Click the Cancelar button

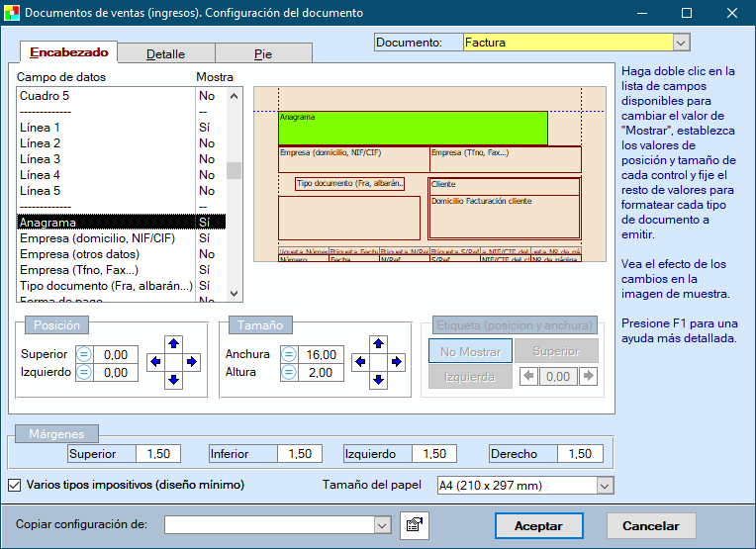pyautogui.click(x=650, y=526)
